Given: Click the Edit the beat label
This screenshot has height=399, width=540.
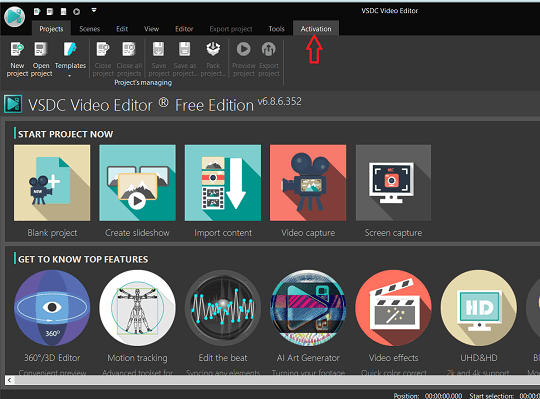Looking at the screenshot, I should click(x=223, y=358).
